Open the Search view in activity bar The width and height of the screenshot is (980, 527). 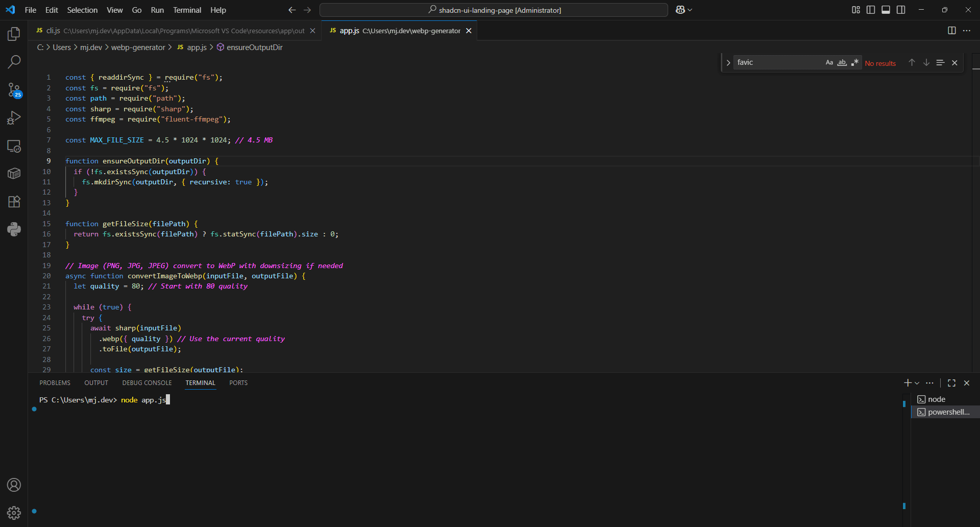coord(14,62)
